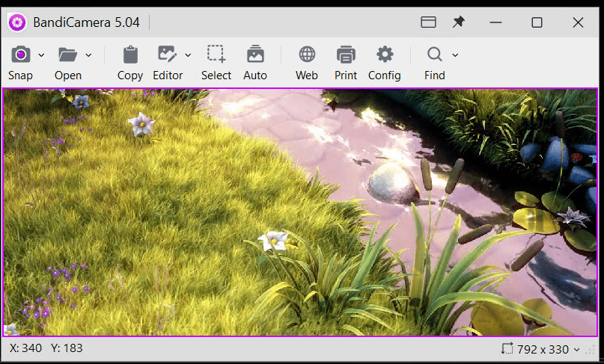Expand the Find dropdown arrow
Viewport: 604px width, 364px height.
(455, 55)
